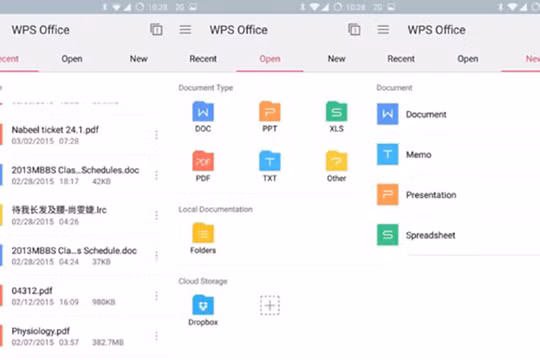Image resolution: width=540 pixels, height=360 pixels.
Task: Open the XLS folder under Document Type
Action: click(x=336, y=117)
